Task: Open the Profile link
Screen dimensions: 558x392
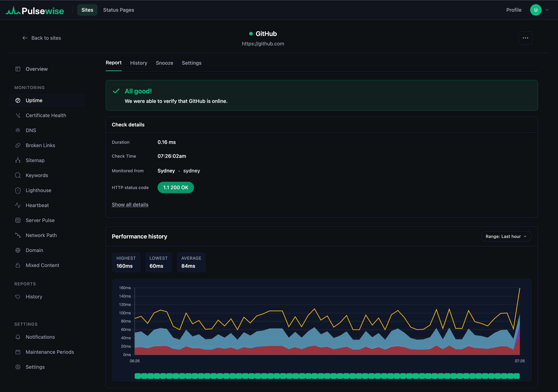Action: tap(514, 10)
